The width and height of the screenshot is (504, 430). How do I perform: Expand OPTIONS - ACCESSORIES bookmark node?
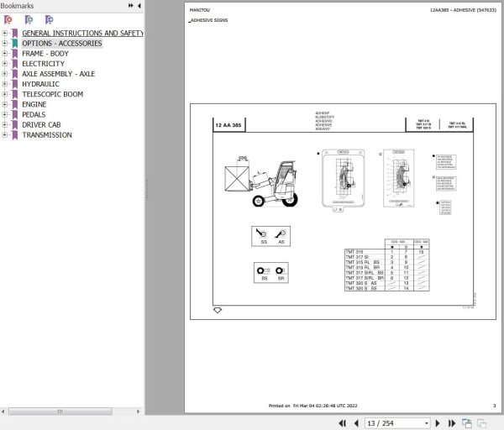[4, 43]
